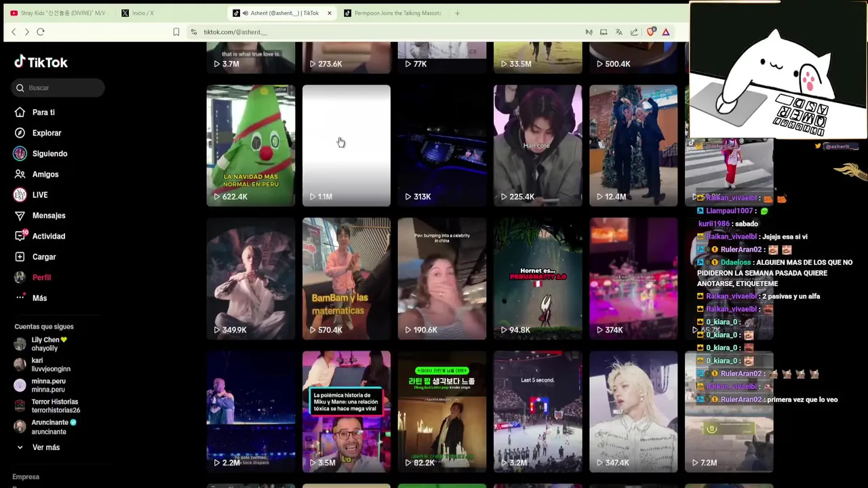This screenshot has width=868, height=488.
Task: Open a new browser tab
Action: point(457,13)
